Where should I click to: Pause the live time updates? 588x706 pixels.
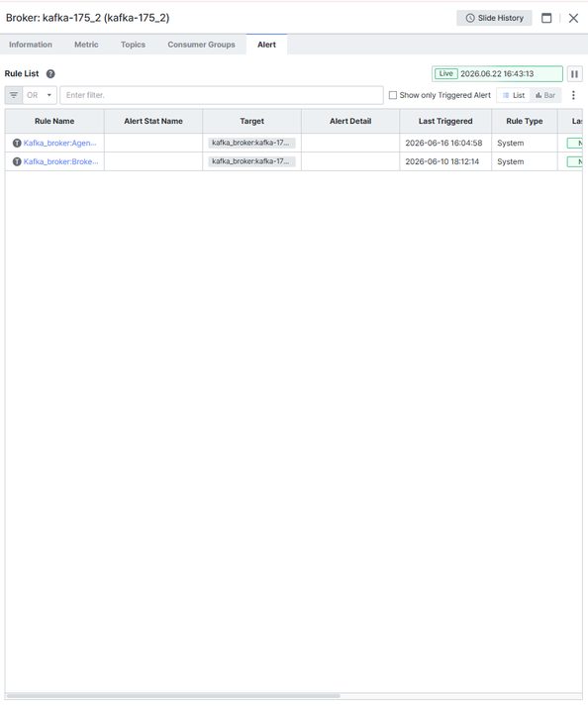(x=574, y=74)
